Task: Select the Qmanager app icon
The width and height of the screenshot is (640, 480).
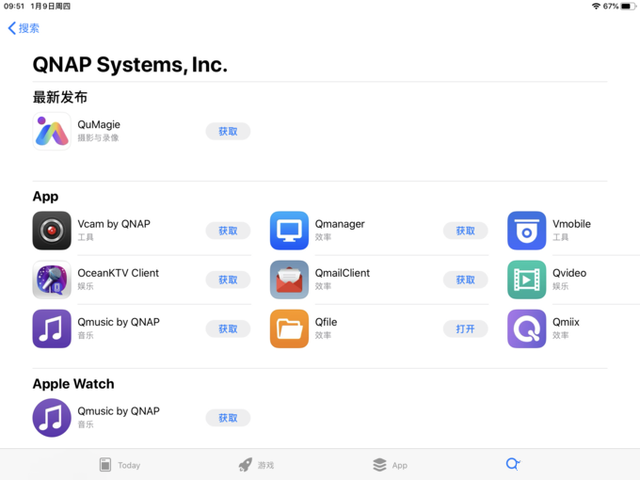Action: (x=289, y=230)
